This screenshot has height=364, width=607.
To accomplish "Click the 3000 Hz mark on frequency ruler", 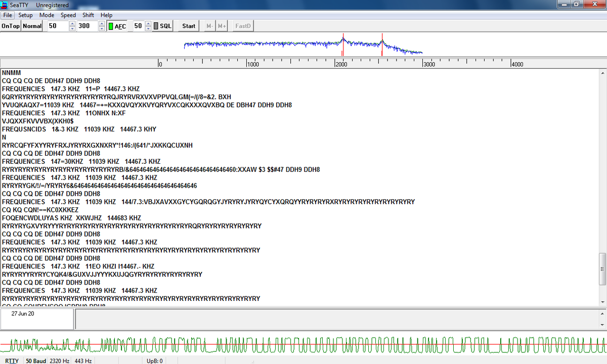I will (428, 64).
